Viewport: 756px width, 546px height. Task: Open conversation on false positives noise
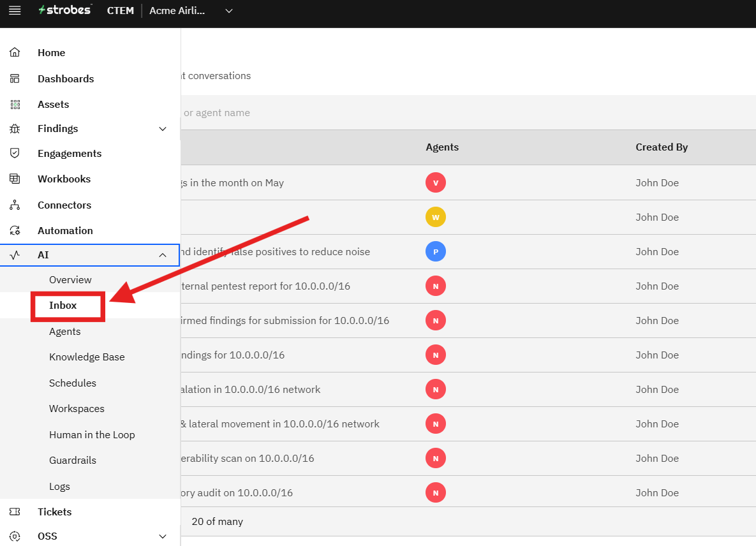(276, 251)
